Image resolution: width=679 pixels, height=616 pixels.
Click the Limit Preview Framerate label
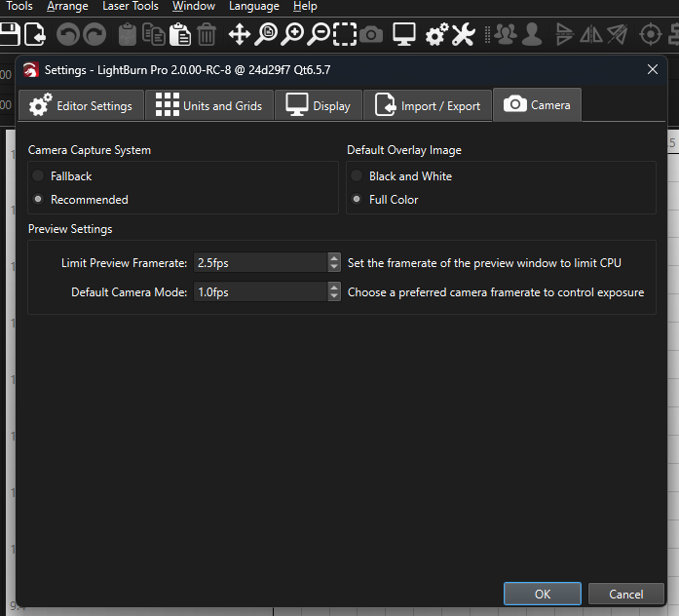point(124,263)
